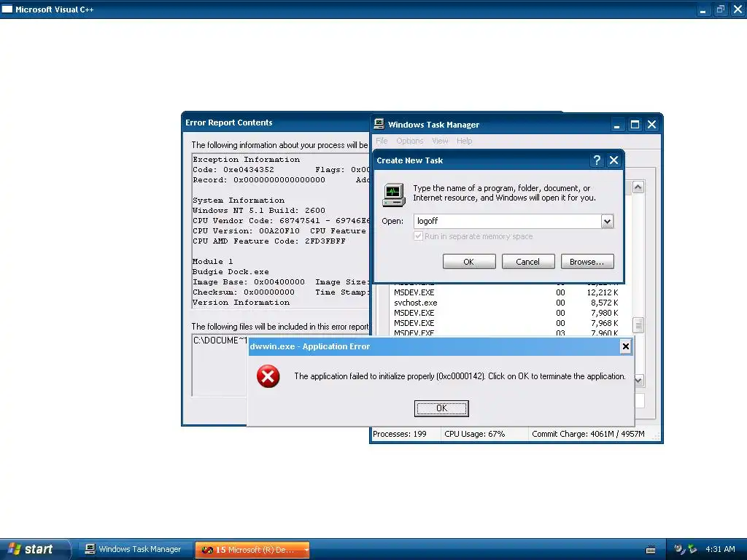Image resolution: width=747 pixels, height=560 pixels.
Task: Maximize the Windows Task Manager window
Action: coord(635,125)
